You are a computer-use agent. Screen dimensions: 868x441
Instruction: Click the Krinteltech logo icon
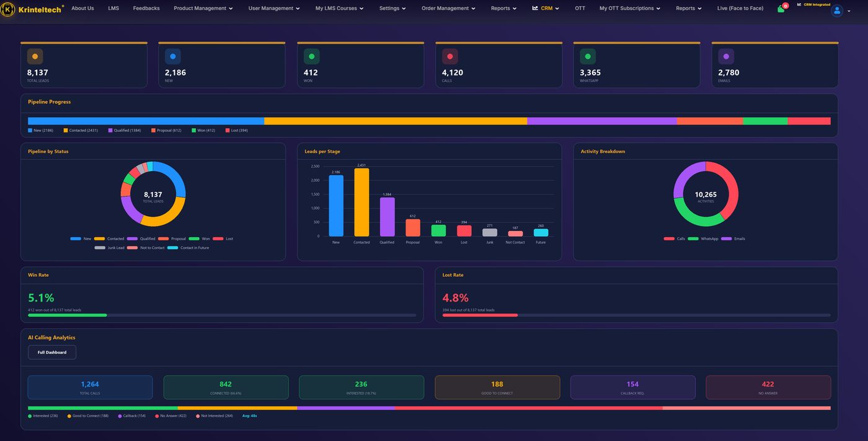(8, 9)
